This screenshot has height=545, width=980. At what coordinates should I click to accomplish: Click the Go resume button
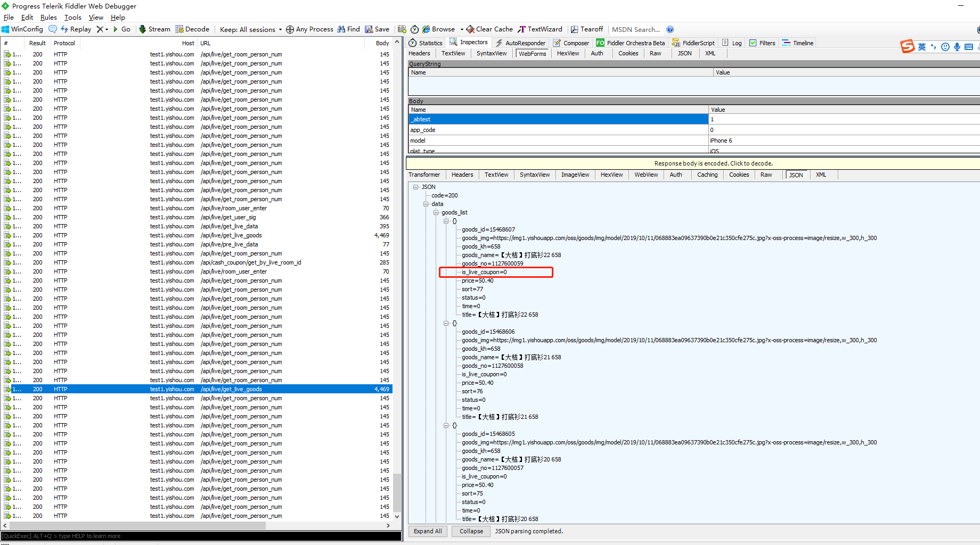(122, 29)
